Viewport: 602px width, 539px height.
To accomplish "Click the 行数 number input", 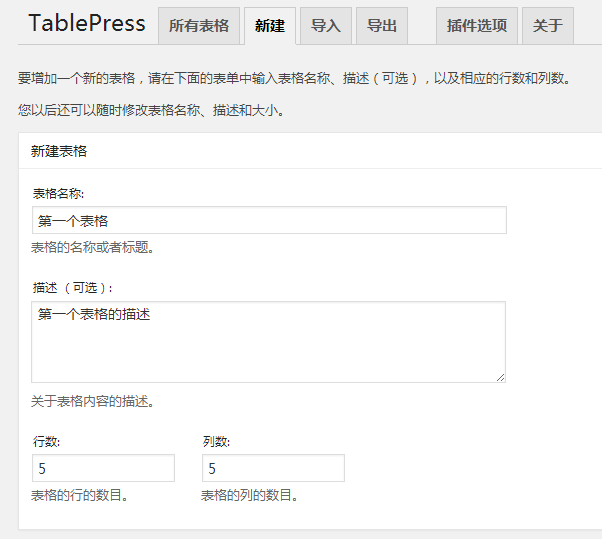I will (103, 468).
